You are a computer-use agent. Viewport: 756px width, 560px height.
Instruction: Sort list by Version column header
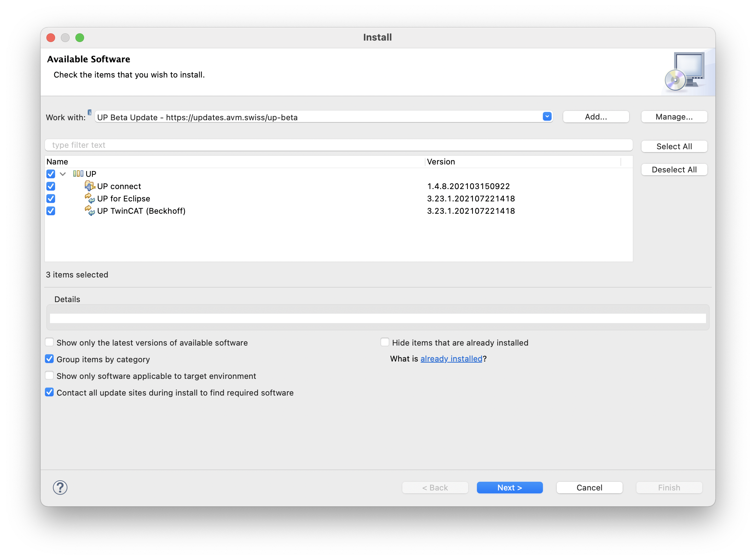(441, 162)
